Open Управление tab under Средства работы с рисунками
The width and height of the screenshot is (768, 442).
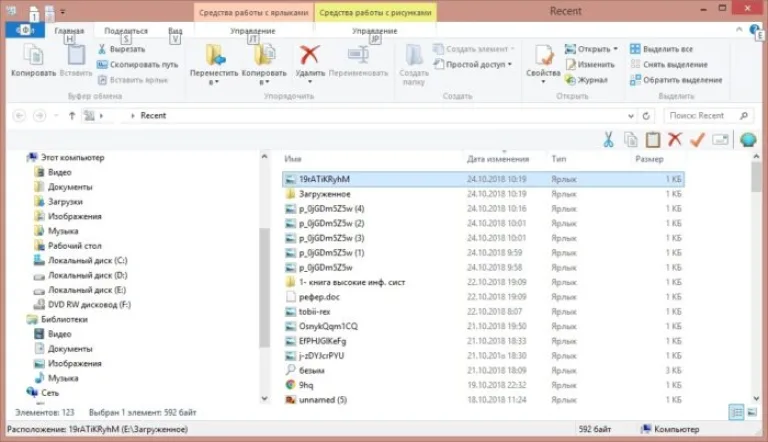point(375,30)
